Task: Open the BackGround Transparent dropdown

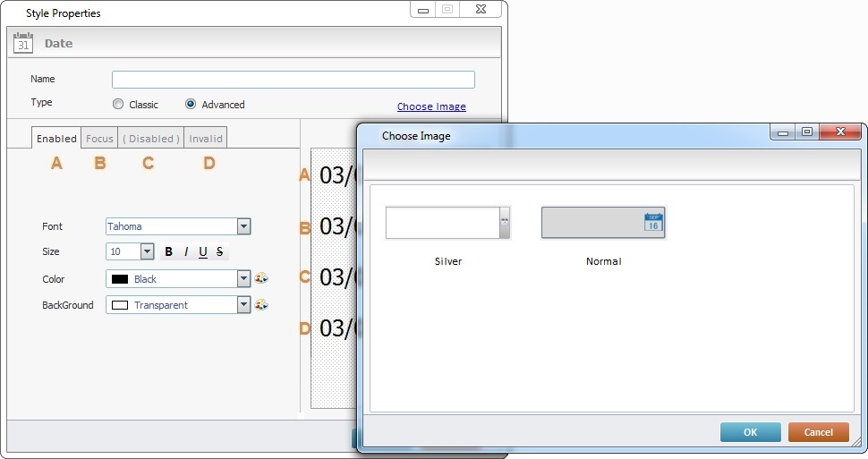Action: [243, 305]
